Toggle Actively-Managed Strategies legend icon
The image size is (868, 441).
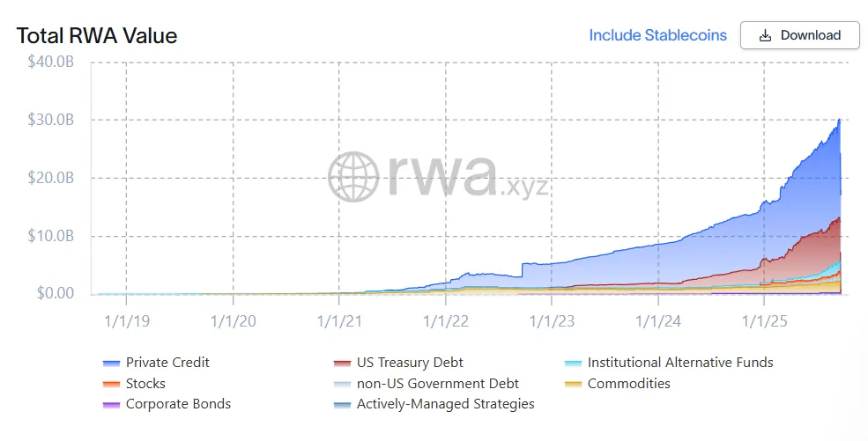(342, 405)
